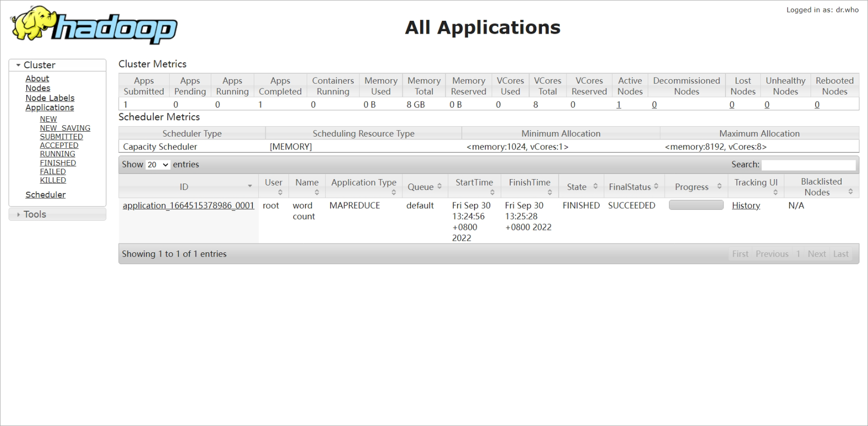
Task: Go to Last page of entries
Action: click(x=841, y=254)
